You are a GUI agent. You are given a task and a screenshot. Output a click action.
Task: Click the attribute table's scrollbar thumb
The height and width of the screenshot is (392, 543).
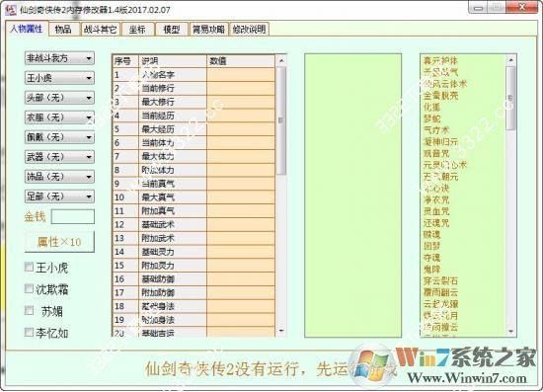point(281,120)
